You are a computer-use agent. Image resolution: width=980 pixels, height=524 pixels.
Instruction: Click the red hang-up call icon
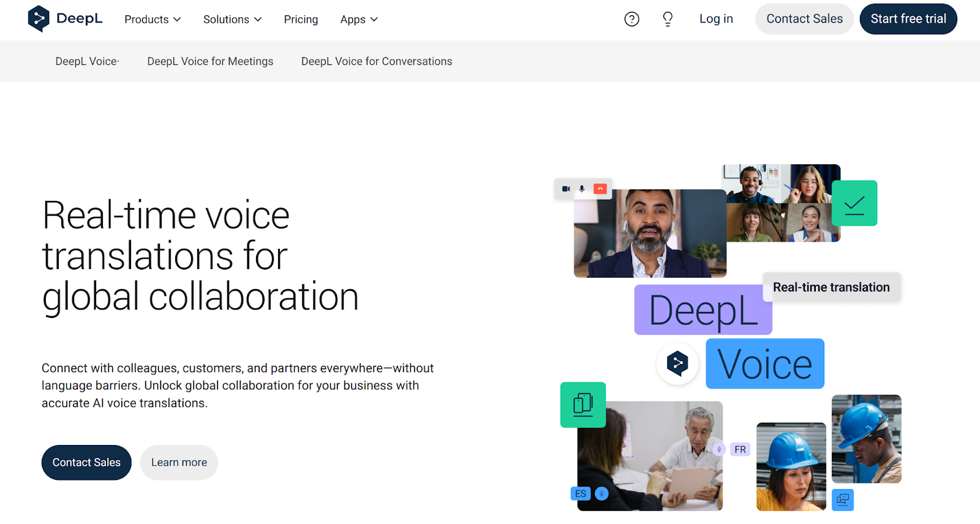pos(600,189)
